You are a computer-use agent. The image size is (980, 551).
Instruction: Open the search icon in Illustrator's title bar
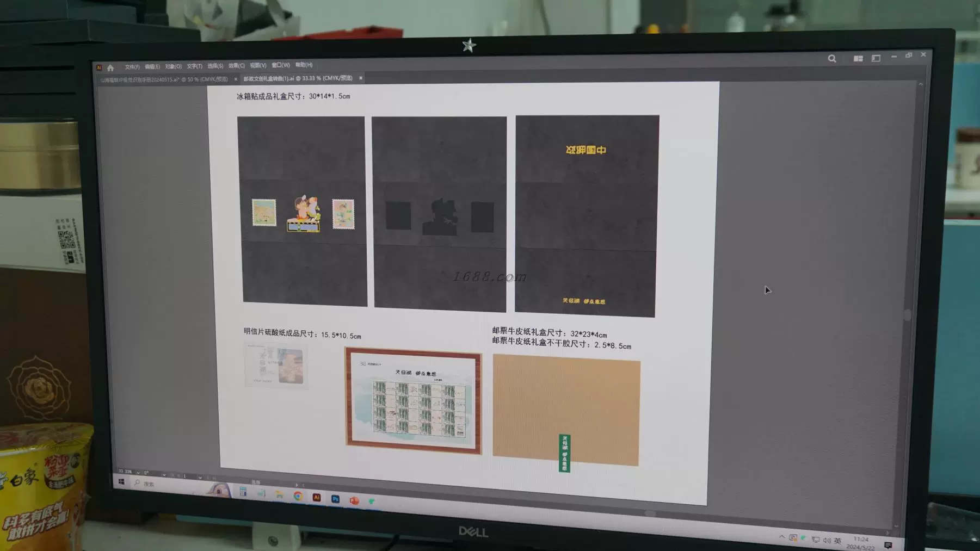[832, 59]
